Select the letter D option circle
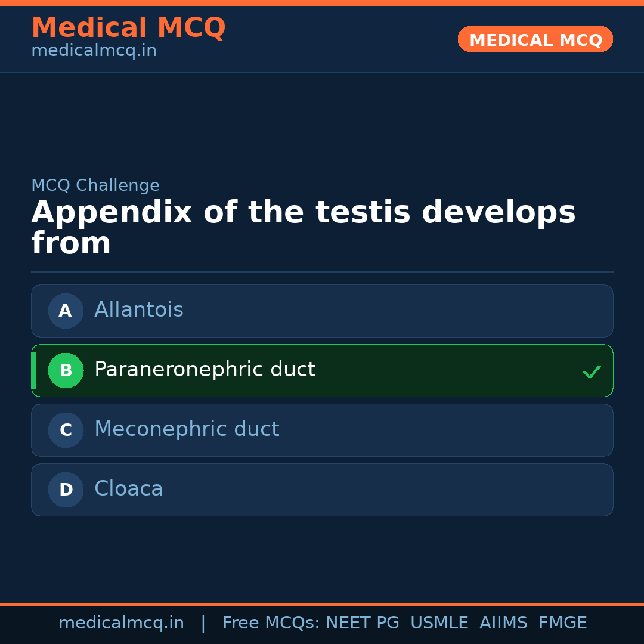This screenshot has height=644, width=644. pyautogui.click(x=66, y=490)
